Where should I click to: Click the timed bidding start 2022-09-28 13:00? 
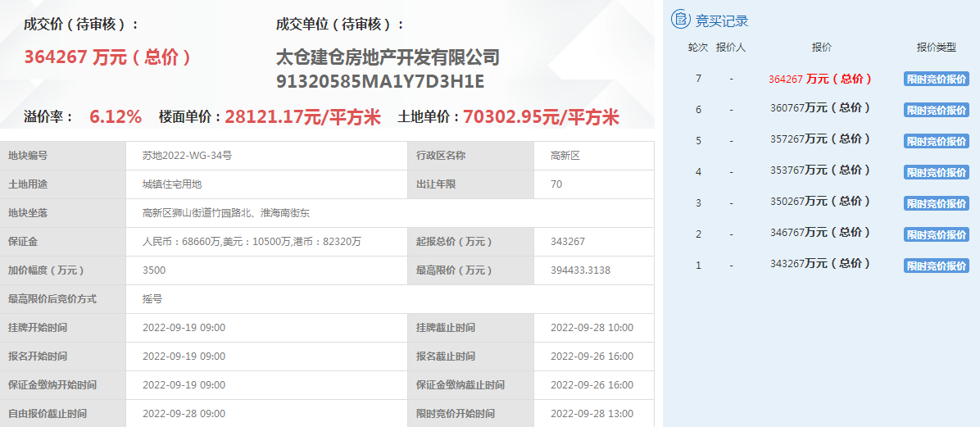[x=592, y=413]
